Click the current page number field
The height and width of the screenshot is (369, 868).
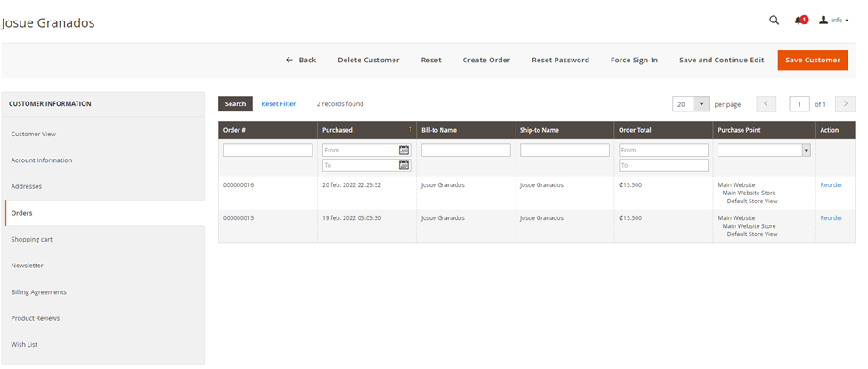click(799, 104)
